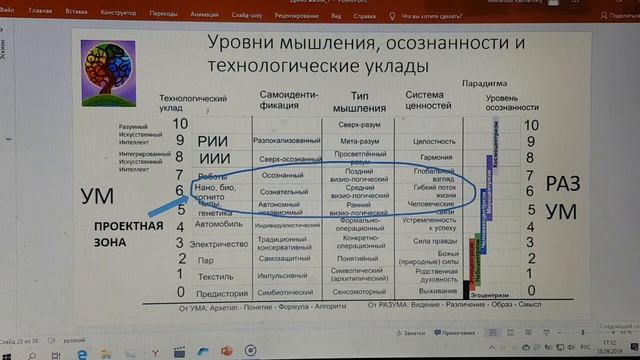Switch to Slide Sorter view icon
The height and width of the screenshot is (360, 640).
click(x=511, y=333)
